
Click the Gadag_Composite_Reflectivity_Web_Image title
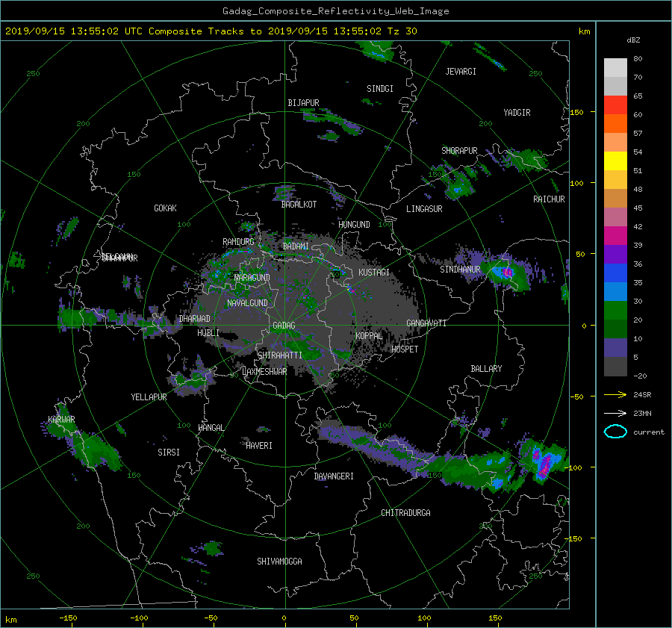[x=335, y=11]
